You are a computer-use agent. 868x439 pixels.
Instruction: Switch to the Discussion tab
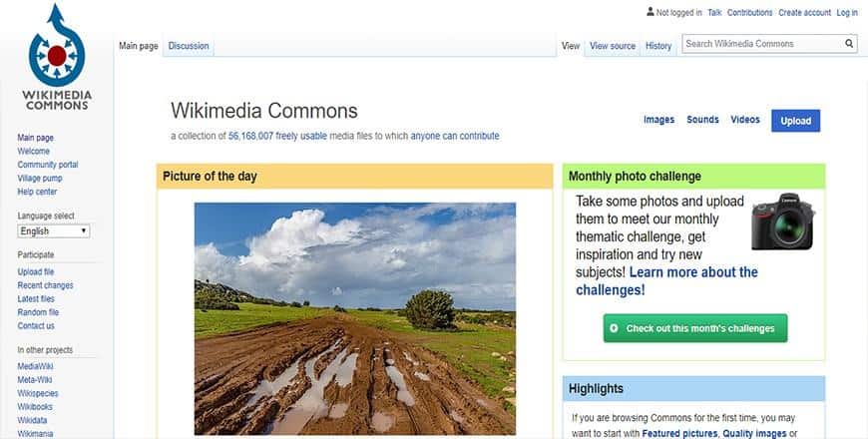(189, 46)
